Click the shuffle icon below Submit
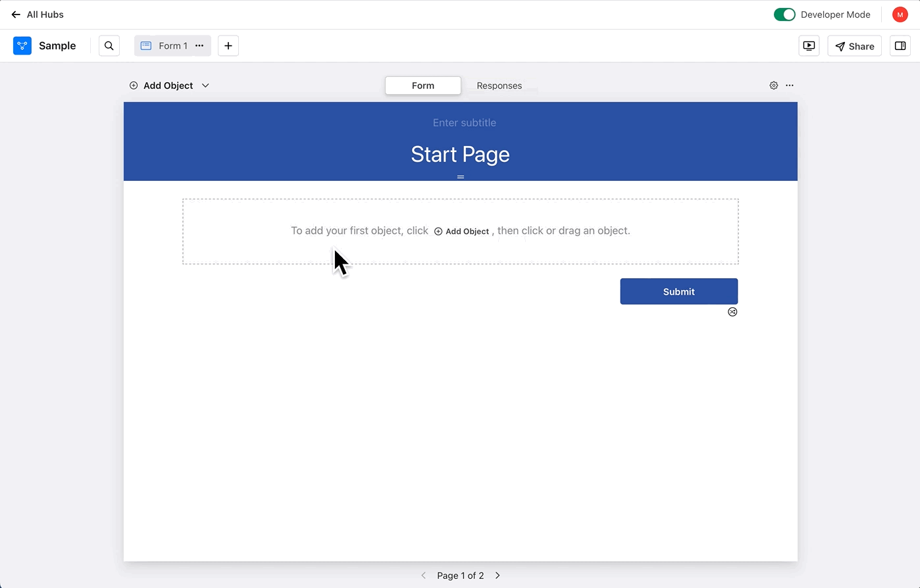Image resolution: width=920 pixels, height=588 pixels. point(732,312)
